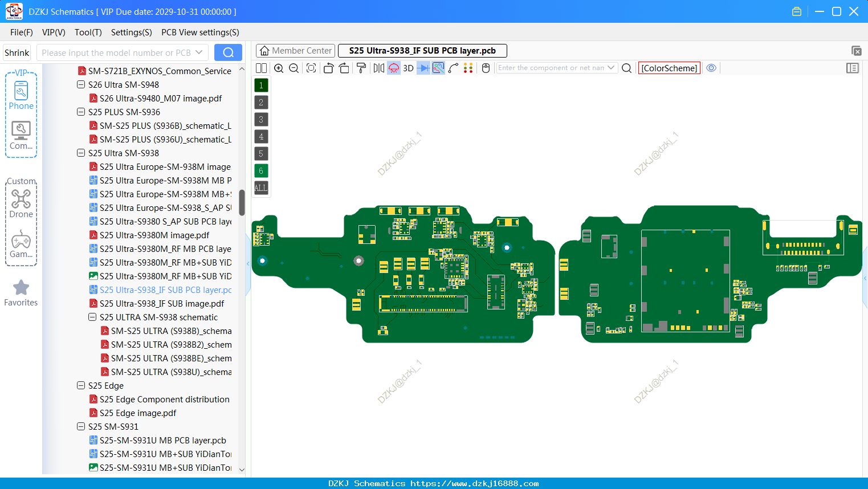The width and height of the screenshot is (868, 489).
Task: Open the Tool(T) menu
Action: [x=88, y=32]
